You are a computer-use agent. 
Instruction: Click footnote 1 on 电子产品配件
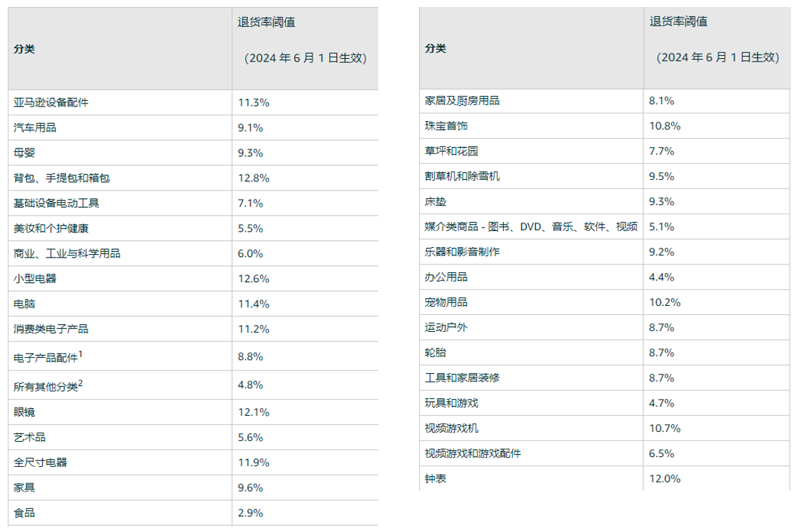click(81, 354)
